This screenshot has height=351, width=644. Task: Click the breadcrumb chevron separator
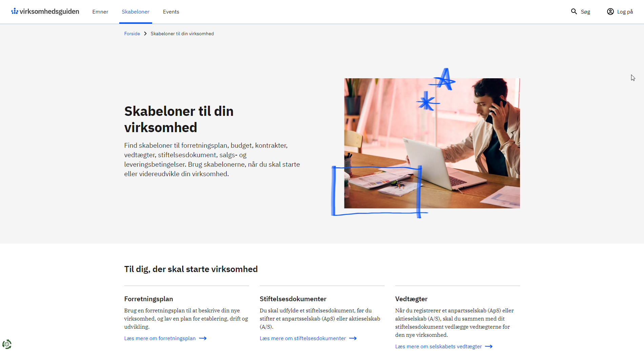pos(145,34)
